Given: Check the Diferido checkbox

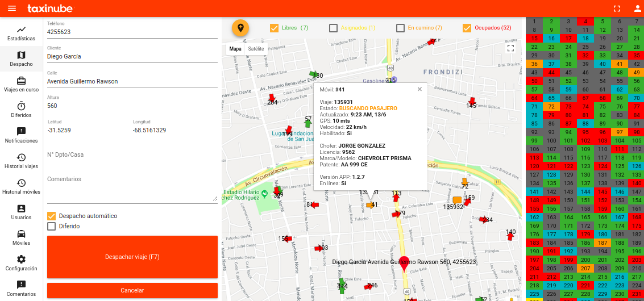Looking at the screenshot, I should [x=52, y=226].
